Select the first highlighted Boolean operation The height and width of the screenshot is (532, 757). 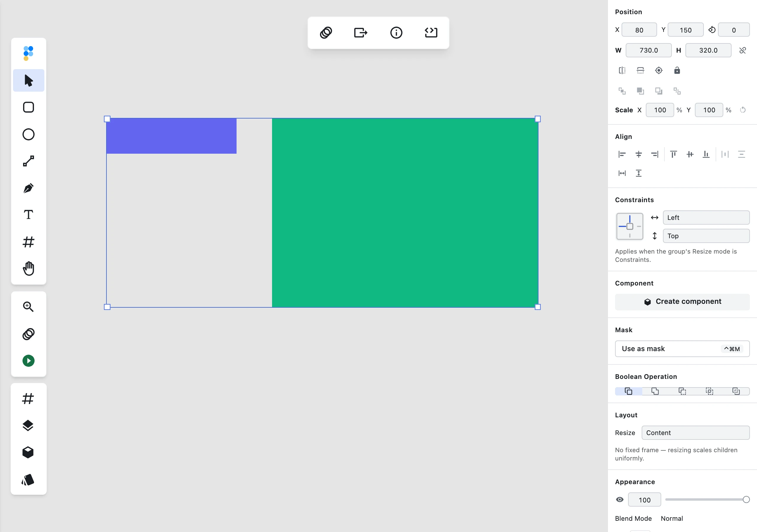(628, 391)
